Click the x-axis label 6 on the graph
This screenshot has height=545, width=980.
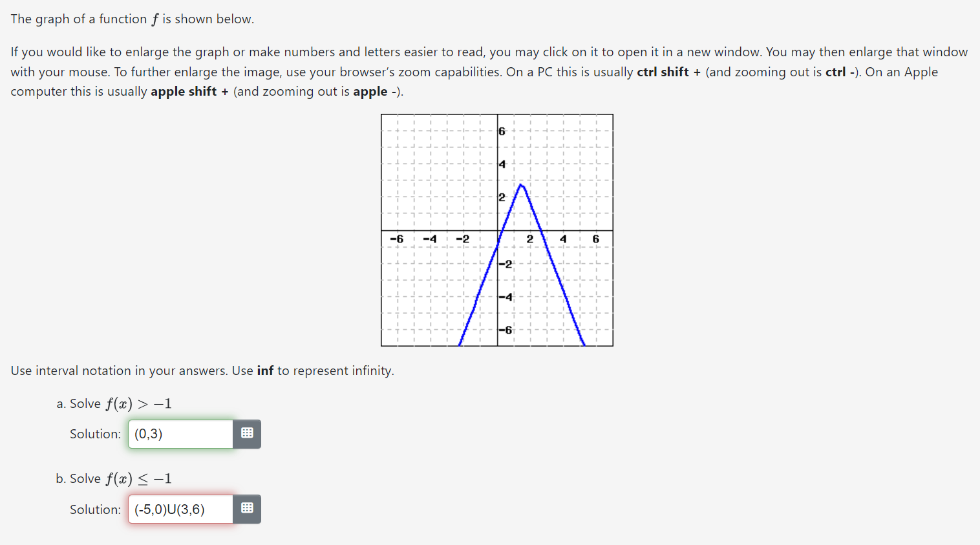tap(595, 239)
